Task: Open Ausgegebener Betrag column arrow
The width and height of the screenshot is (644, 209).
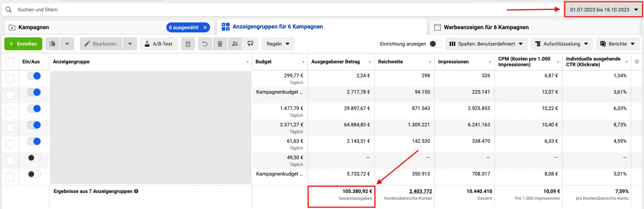Action: 370,62
